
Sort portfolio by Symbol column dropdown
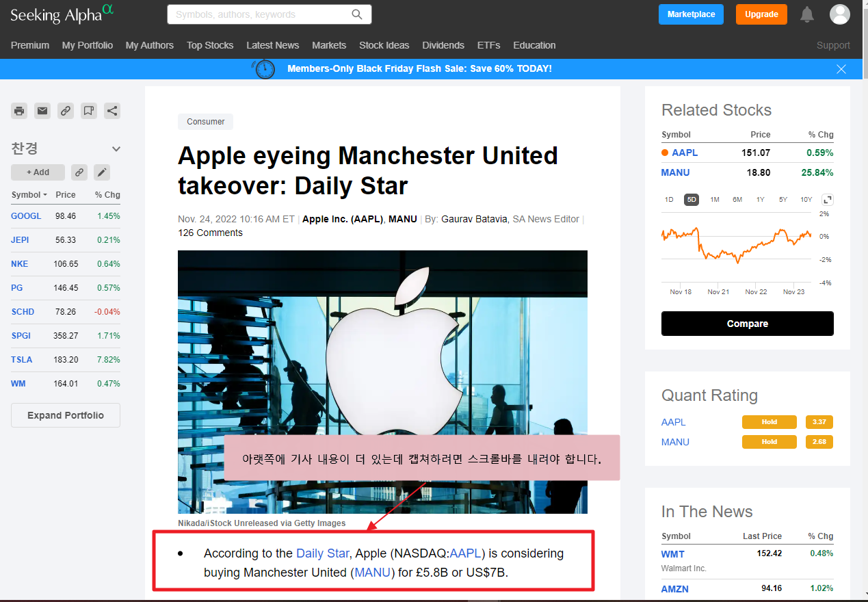pyautogui.click(x=29, y=195)
